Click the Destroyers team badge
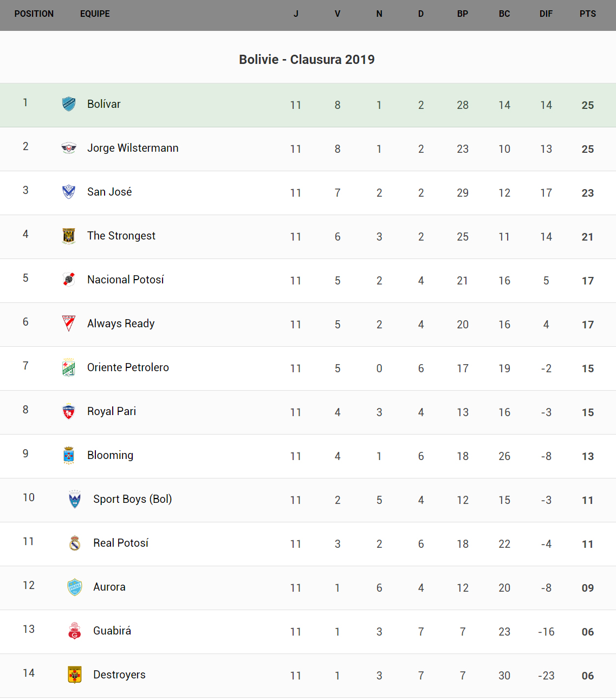616x699 pixels. [x=75, y=675]
